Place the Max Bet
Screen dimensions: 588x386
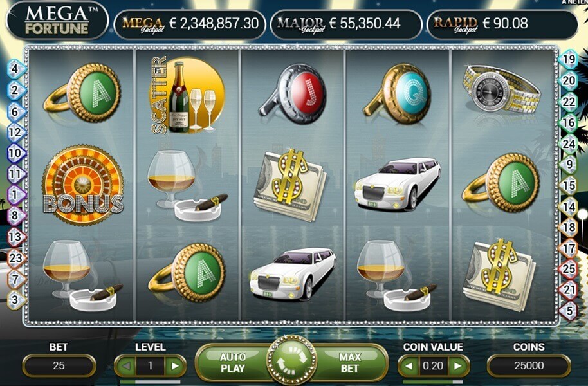tap(350, 362)
